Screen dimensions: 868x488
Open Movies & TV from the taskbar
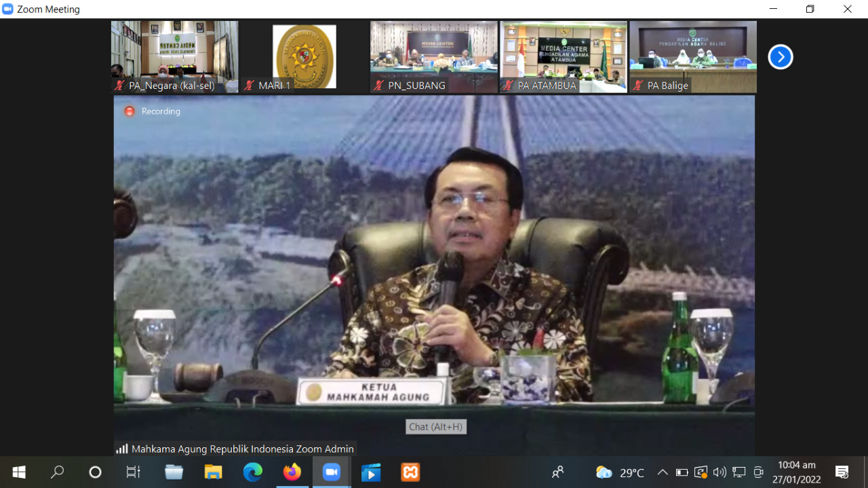371,472
